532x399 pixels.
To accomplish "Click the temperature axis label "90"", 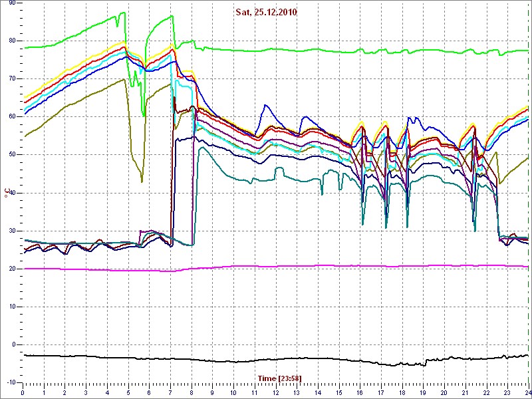I will tap(11, 3).
